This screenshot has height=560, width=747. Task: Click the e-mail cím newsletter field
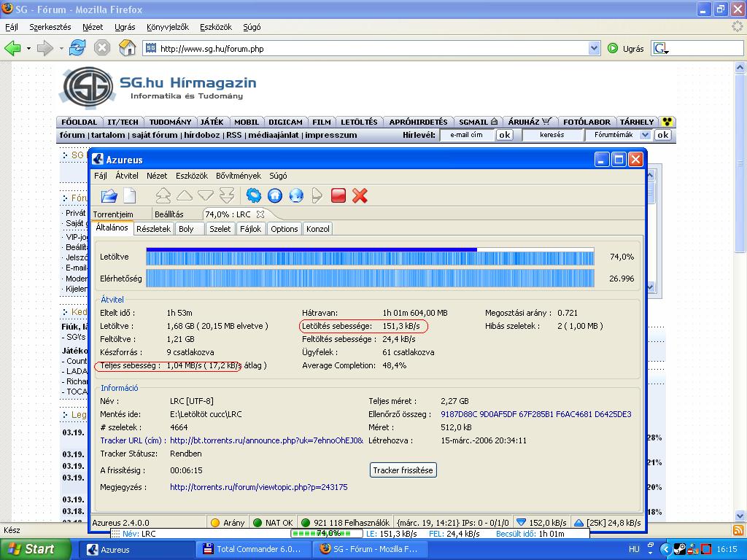click(x=466, y=135)
